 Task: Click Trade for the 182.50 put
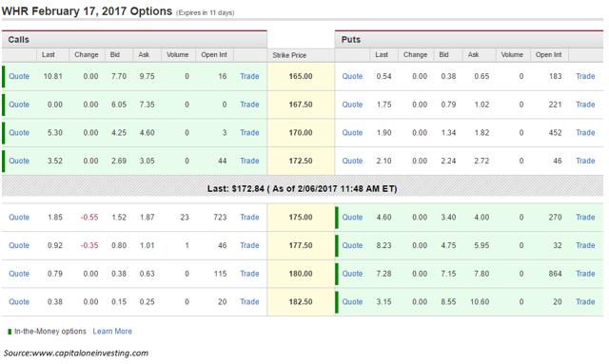point(585,302)
